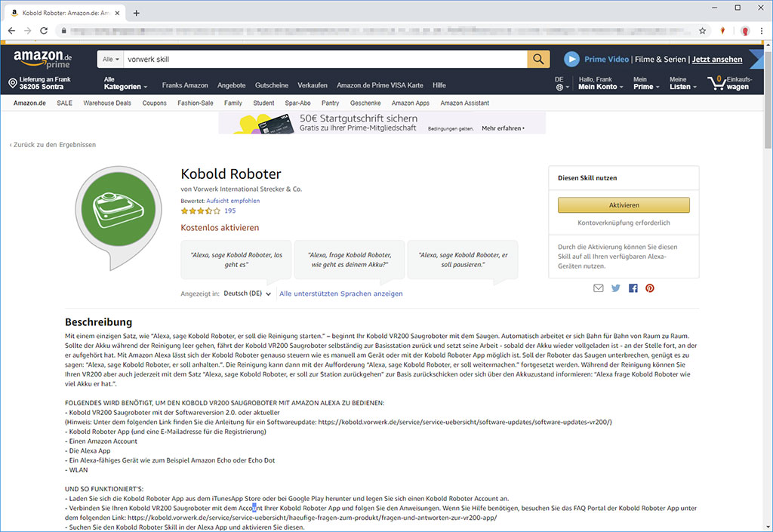Expand Mein Konto dropdown
Viewport: 773px width, 532px height.
tap(600, 83)
